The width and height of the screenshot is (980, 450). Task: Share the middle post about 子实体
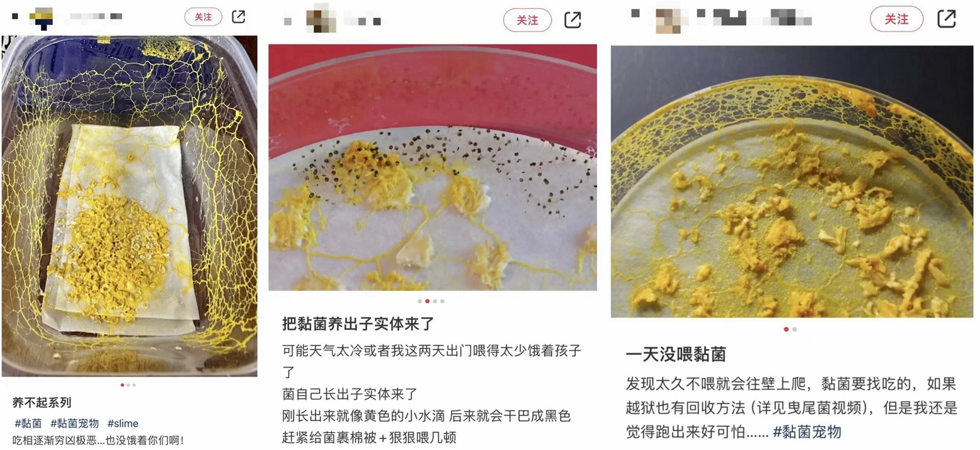pos(572,20)
